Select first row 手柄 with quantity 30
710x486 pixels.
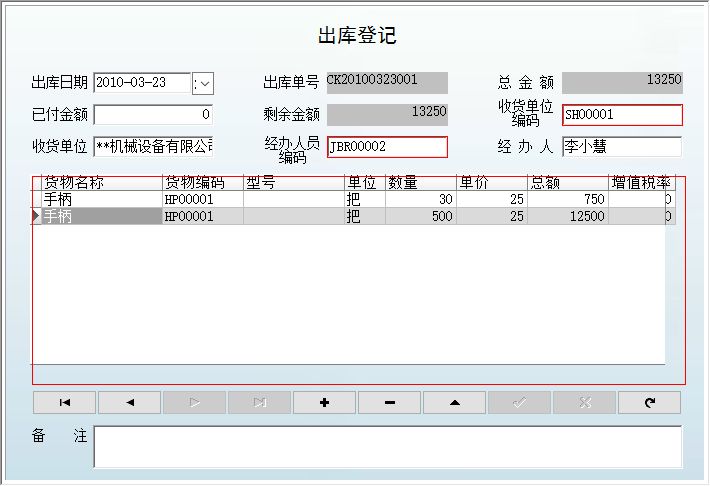point(100,200)
